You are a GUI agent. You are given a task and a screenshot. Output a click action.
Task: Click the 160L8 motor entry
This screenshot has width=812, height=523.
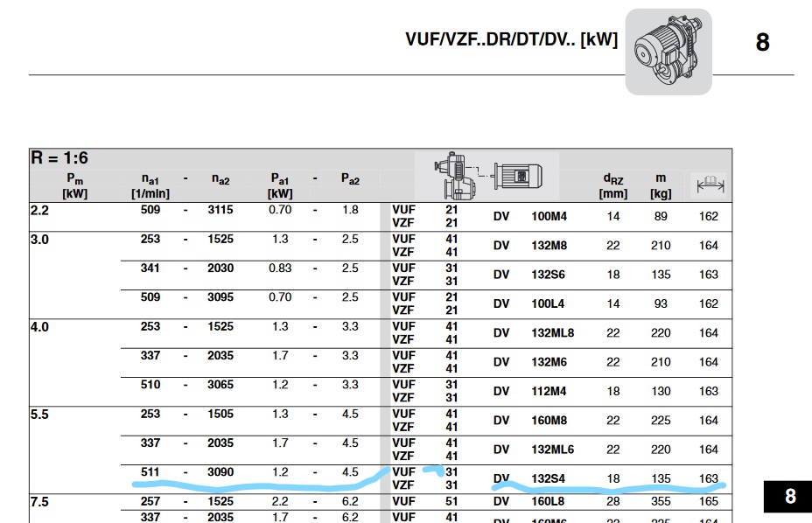(x=549, y=501)
